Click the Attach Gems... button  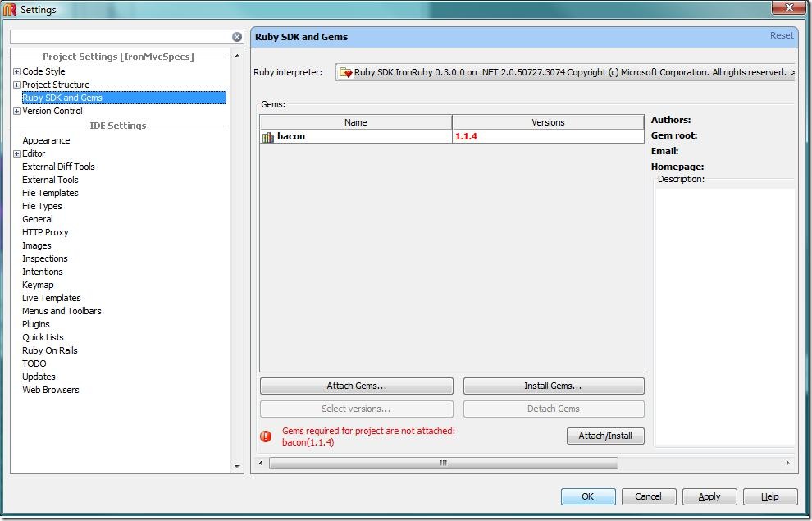tap(356, 386)
